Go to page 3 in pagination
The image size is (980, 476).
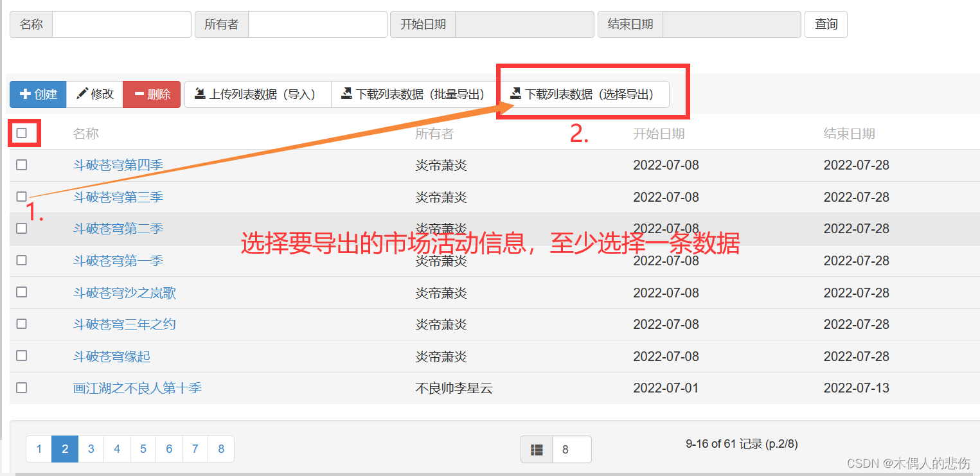91,449
